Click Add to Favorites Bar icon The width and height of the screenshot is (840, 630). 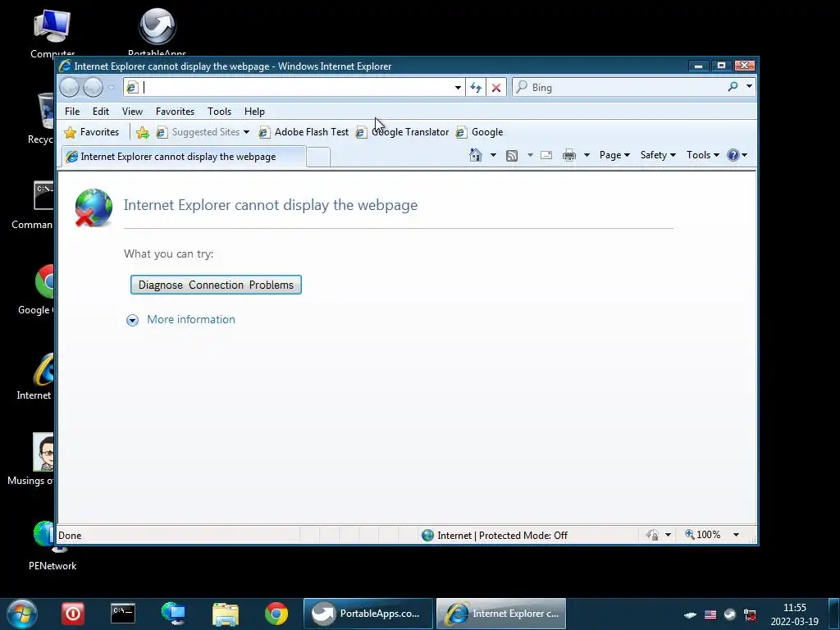(143, 132)
